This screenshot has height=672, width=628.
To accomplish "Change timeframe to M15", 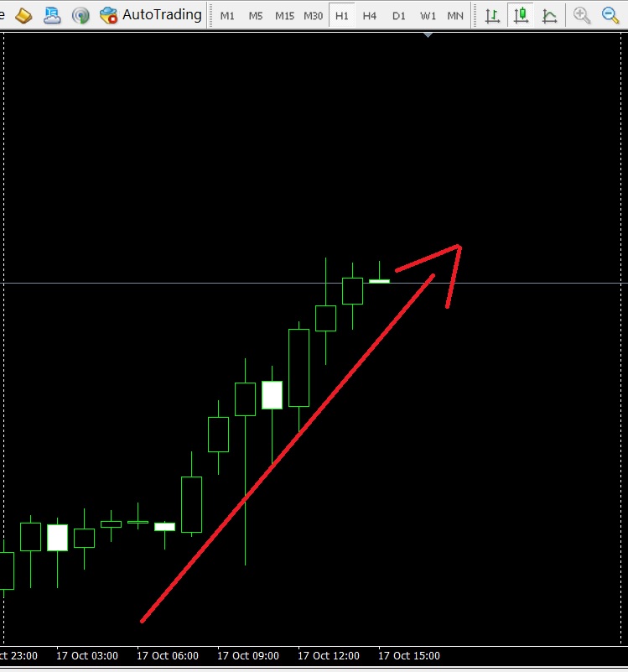I will pos(284,16).
